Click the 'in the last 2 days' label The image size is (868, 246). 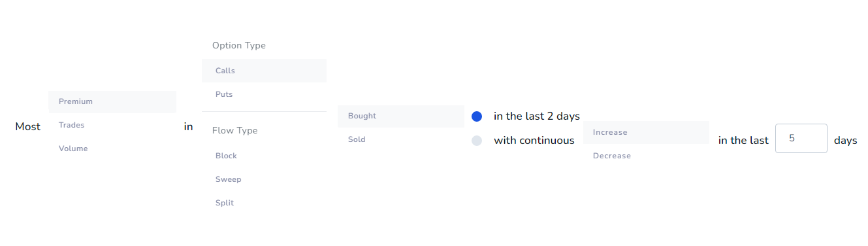click(537, 116)
